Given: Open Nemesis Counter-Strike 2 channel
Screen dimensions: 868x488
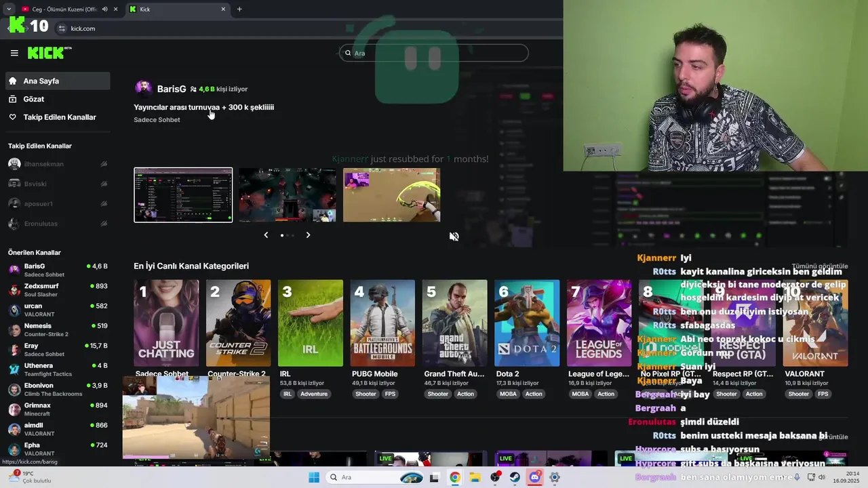Looking at the screenshot, I should tap(58, 329).
